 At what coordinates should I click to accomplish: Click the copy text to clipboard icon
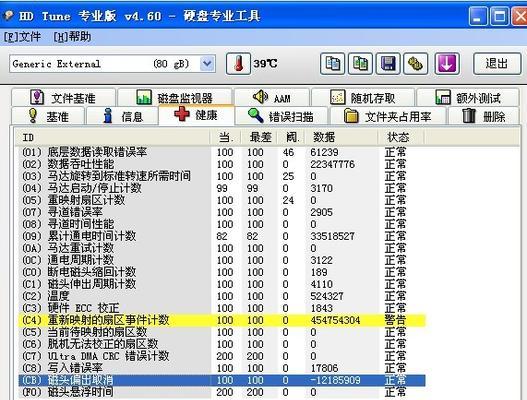[332, 63]
